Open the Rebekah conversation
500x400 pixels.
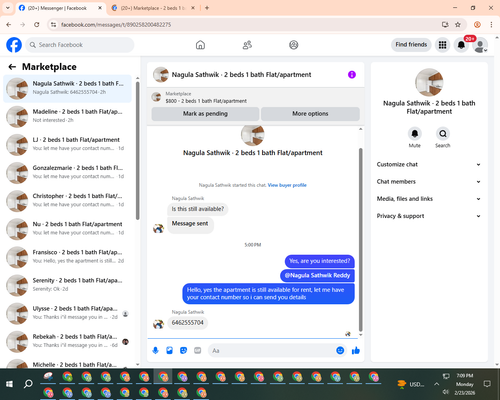(x=68, y=342)
